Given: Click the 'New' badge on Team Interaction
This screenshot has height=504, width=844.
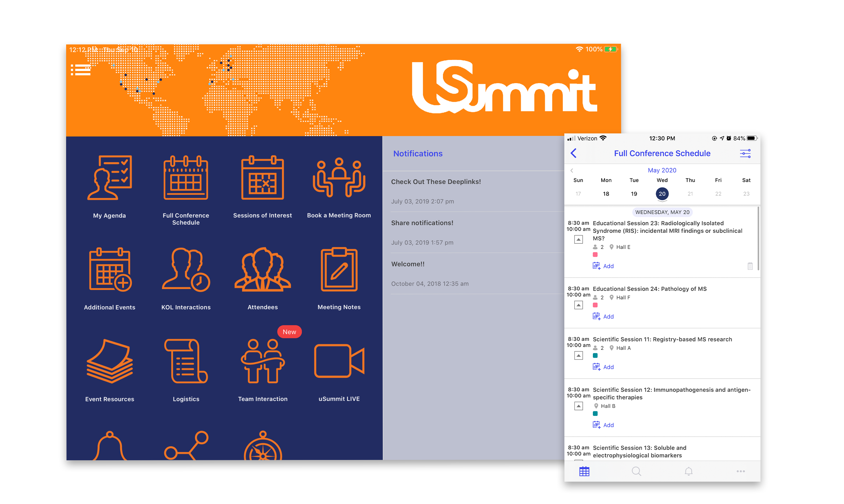Looking at the screenshot, I should coord(289,332).
